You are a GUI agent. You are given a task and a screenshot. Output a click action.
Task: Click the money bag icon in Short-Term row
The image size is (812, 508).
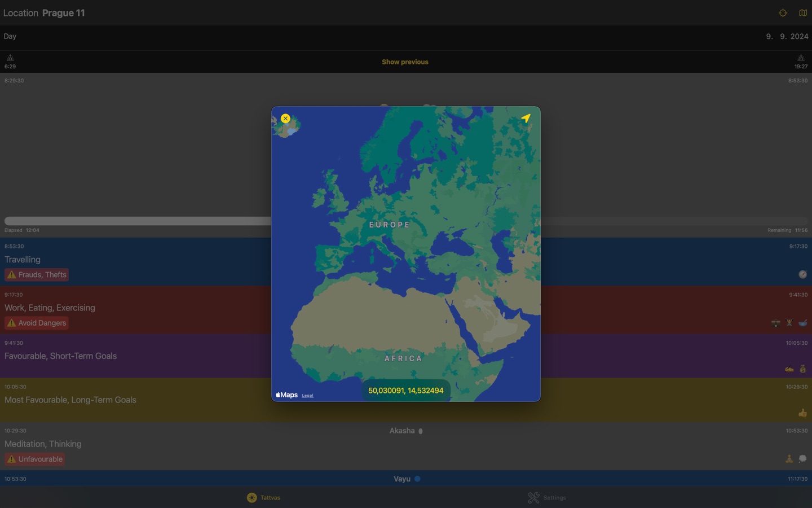(x=802, y=369)
